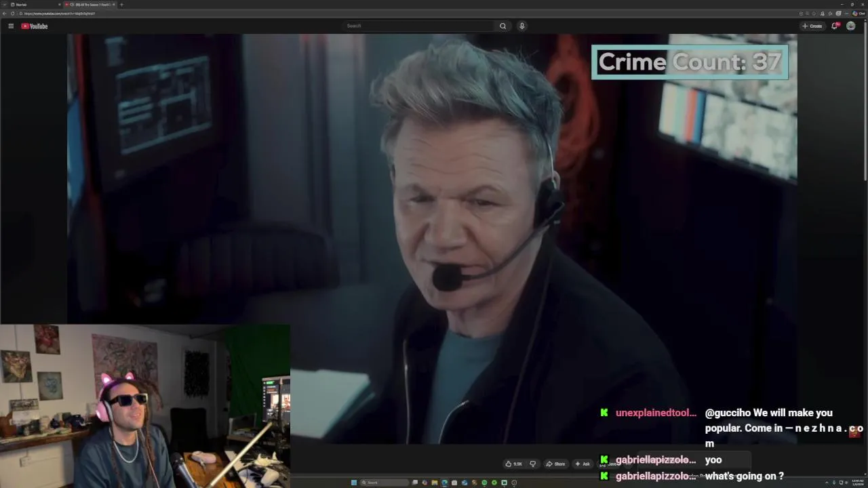Click the 'yoo' chat message
The width and height of the screenshot is (868, 488).
point(713,460)
